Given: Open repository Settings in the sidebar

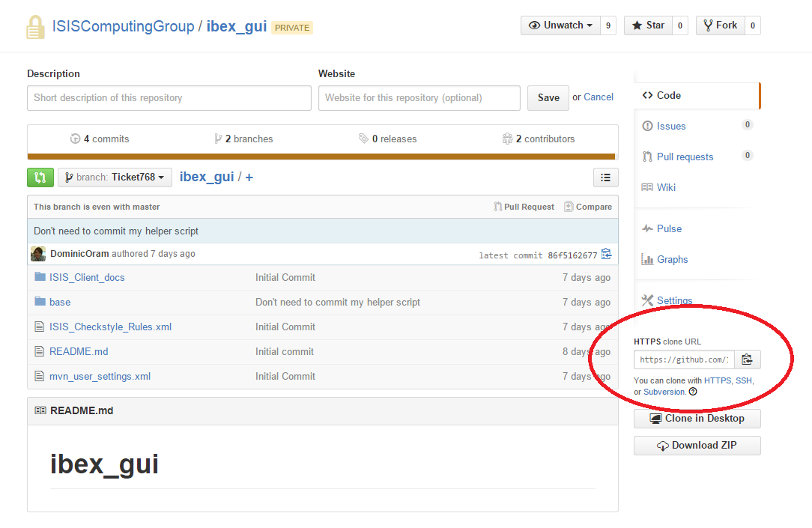Looking at the screenshot, I should [x=674, y=300].
